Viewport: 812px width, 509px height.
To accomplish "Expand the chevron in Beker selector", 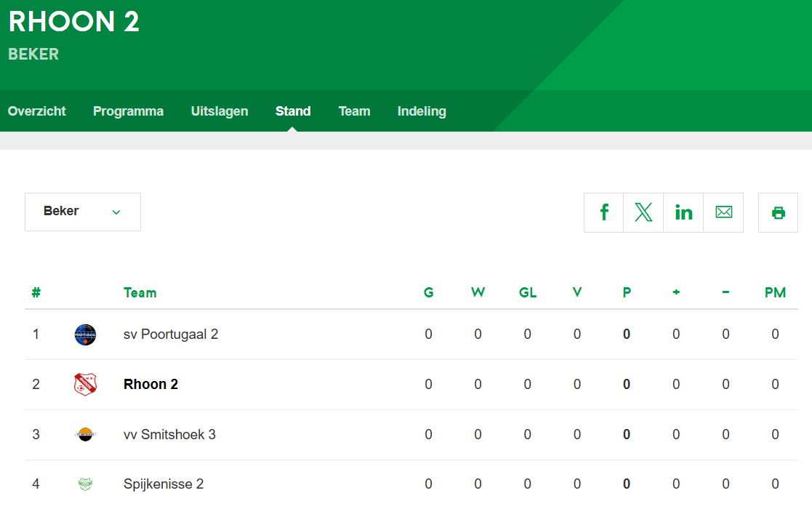I will click(116, 212).
